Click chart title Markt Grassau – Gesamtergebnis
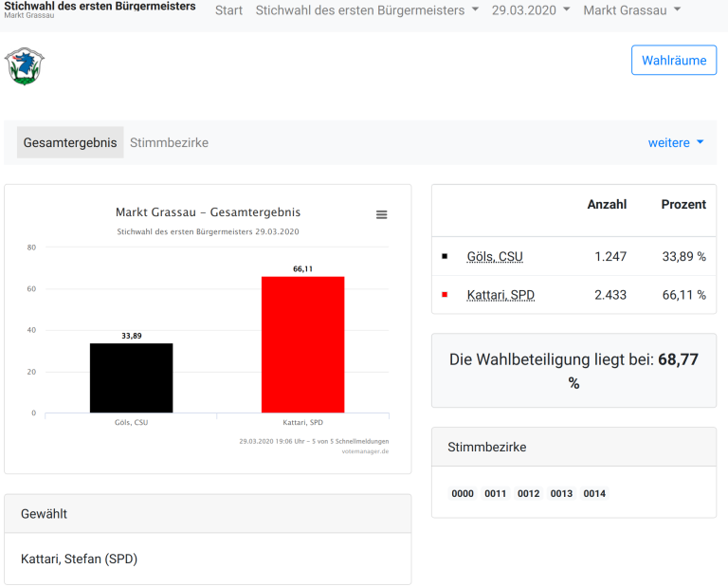 point(208,212)
